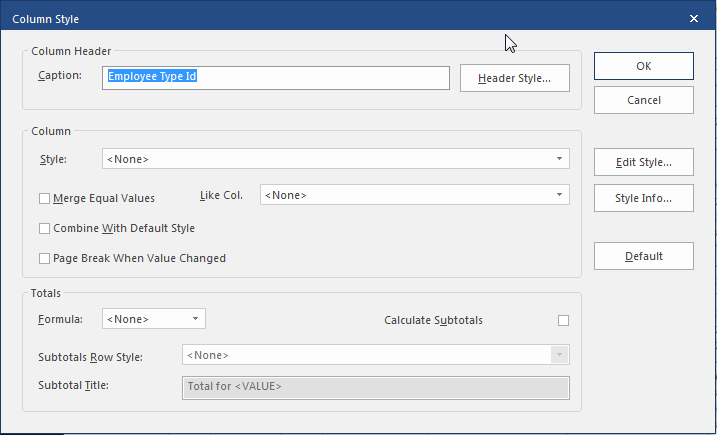Close the Column Style dialog
This screenshot has height=435, width=717.
click(694, 18)
